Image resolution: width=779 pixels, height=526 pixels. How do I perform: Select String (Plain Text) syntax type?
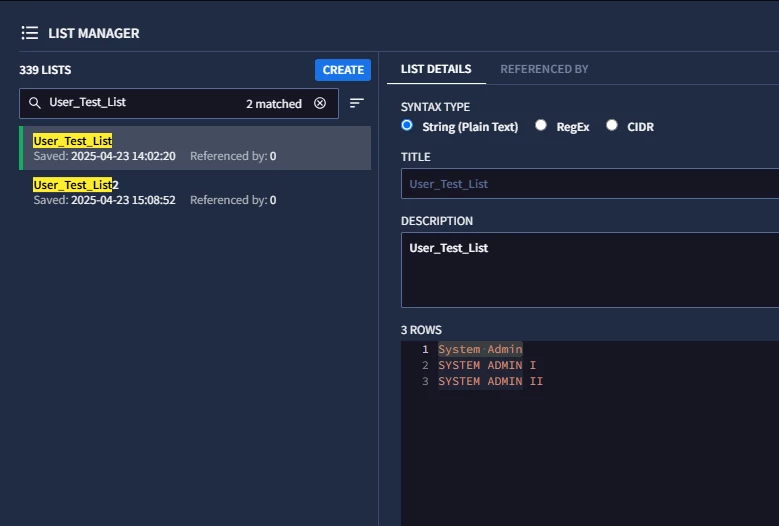tap(407, 125)
